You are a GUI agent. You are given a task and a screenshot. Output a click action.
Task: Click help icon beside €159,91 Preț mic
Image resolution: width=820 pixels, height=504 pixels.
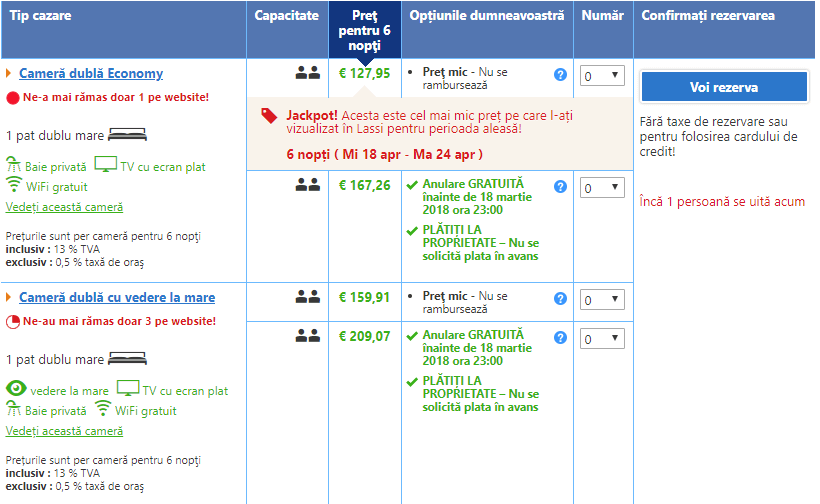click(560, 299)
